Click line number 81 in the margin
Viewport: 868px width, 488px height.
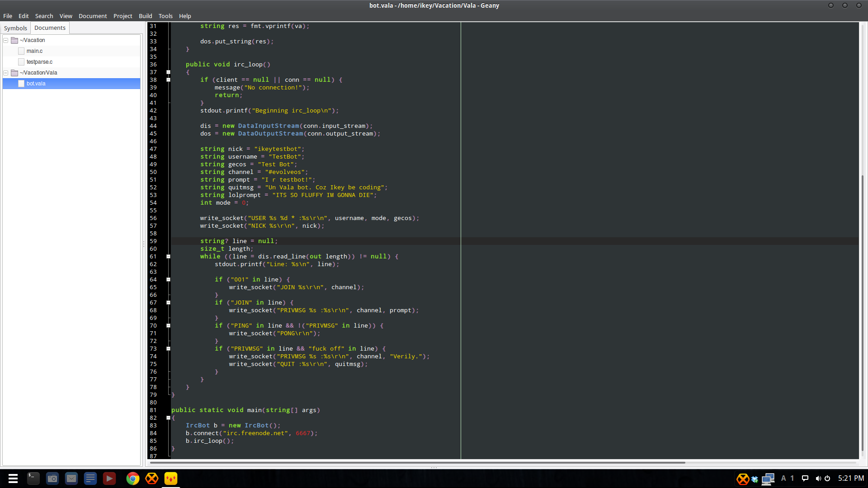point(153,410)
